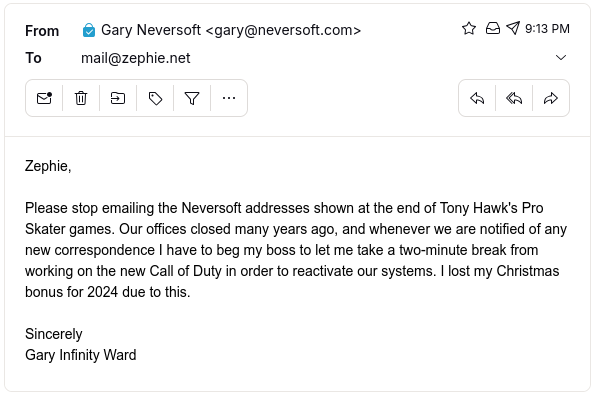Click the recipient mail@zephie.net
Viewport: 595px width, 395px height.
tap(135, 58)
